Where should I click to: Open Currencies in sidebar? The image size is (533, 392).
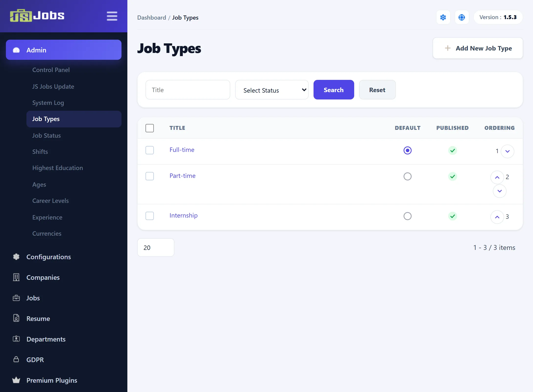tap(47, 233)
